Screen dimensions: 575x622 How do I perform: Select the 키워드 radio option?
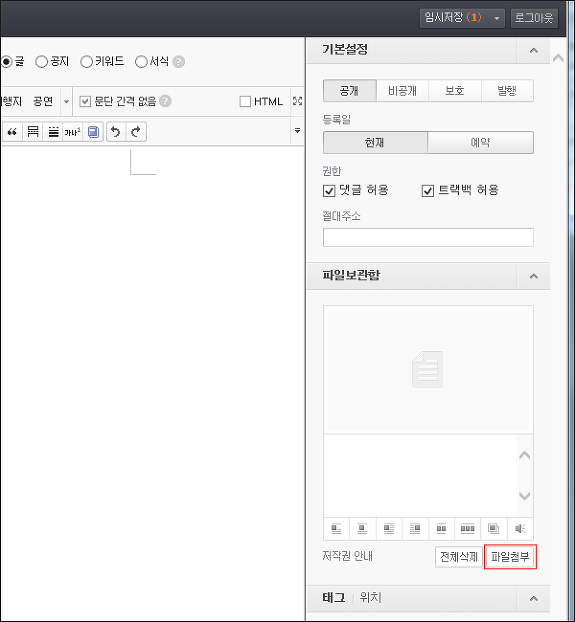pyautogui.click(x=86, y=62)
